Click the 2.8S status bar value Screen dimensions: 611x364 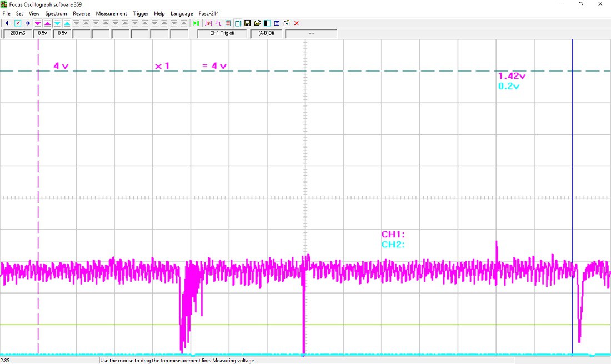coord(5,361)
